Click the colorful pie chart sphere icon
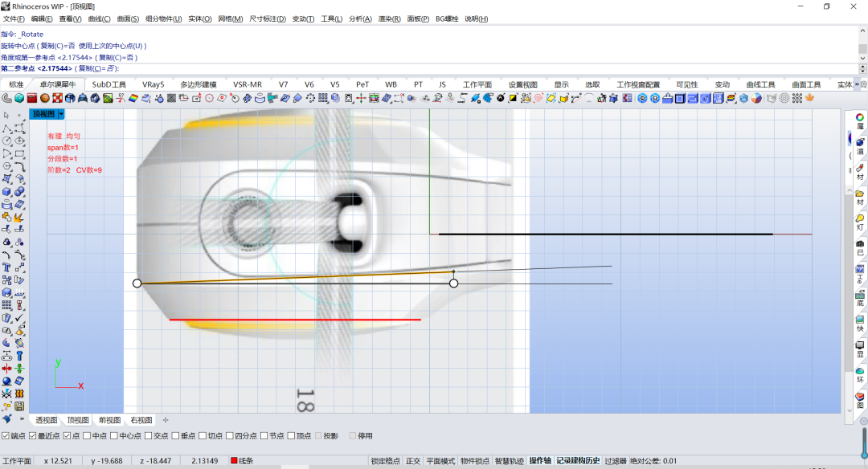Image resolution: width=868 pixels, height=469 pixels. [756, 99]
